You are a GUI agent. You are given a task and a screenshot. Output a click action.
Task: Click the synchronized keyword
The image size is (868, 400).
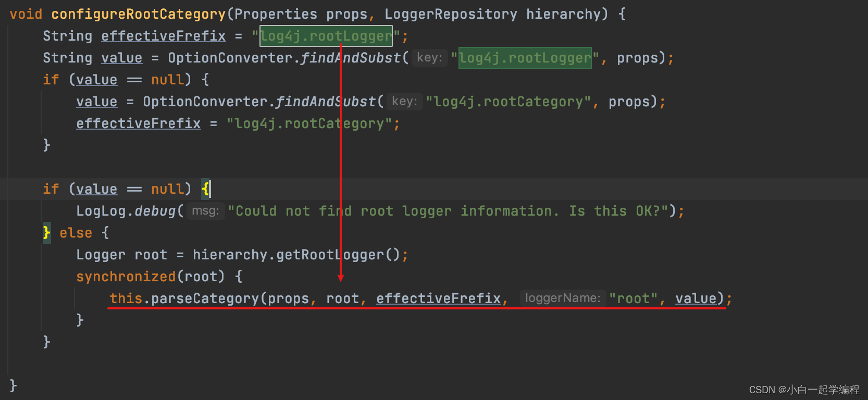126,277
